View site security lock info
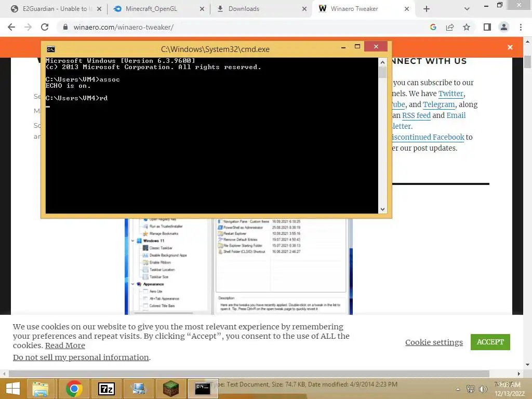Viewport: 532px width, 399px height. click(x=65, y=27)
